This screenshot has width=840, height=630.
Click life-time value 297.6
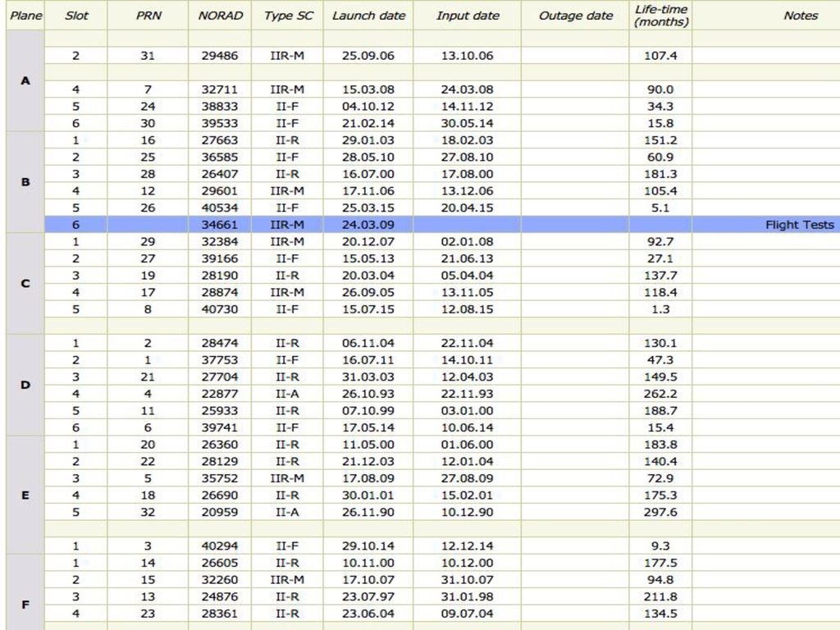[x=660, y=512]
